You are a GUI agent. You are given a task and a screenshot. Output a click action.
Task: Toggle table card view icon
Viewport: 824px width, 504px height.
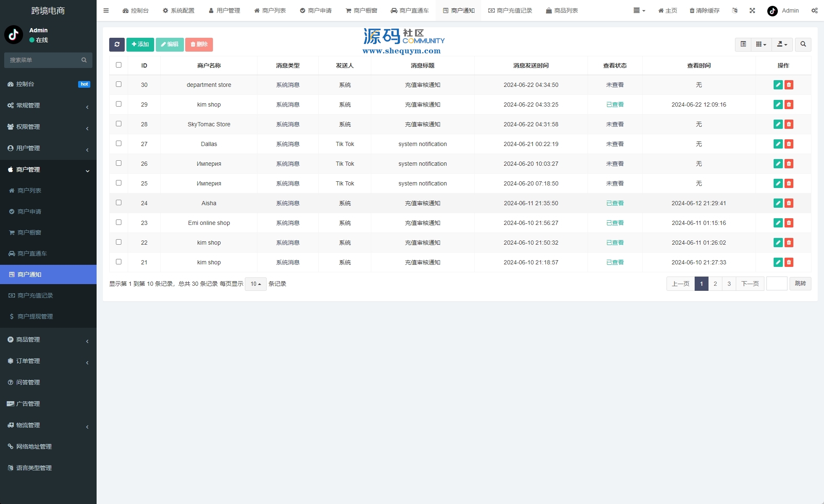click(x=743, y=44)
